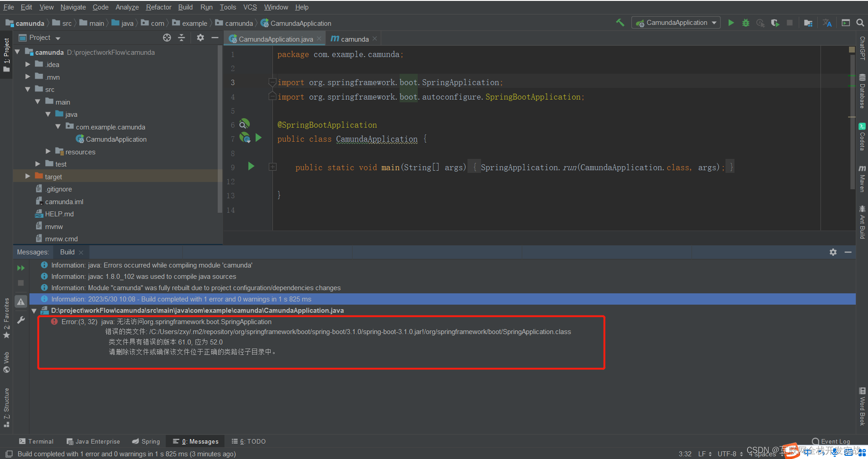
Task: Run CamundaApplication with the green play button
Action: (731, 23)
